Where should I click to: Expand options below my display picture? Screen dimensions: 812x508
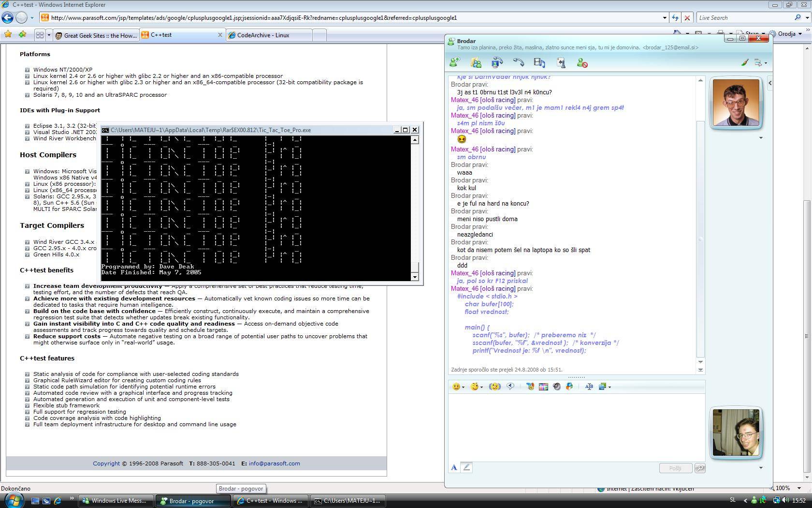761,468
